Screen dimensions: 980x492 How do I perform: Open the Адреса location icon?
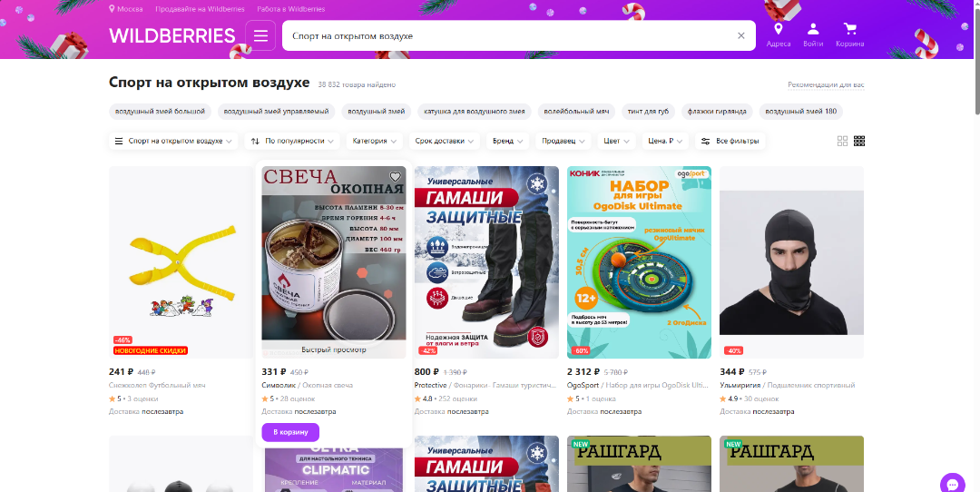(x=778, y=35)
